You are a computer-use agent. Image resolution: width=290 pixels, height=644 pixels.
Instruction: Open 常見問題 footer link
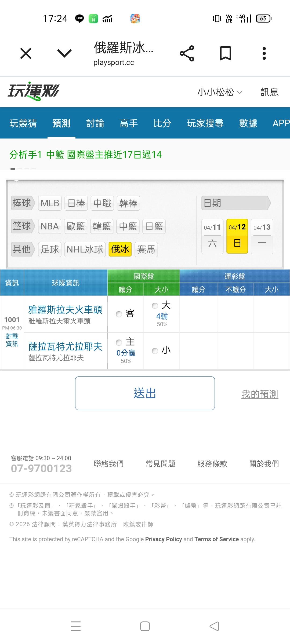pos(160,464)
